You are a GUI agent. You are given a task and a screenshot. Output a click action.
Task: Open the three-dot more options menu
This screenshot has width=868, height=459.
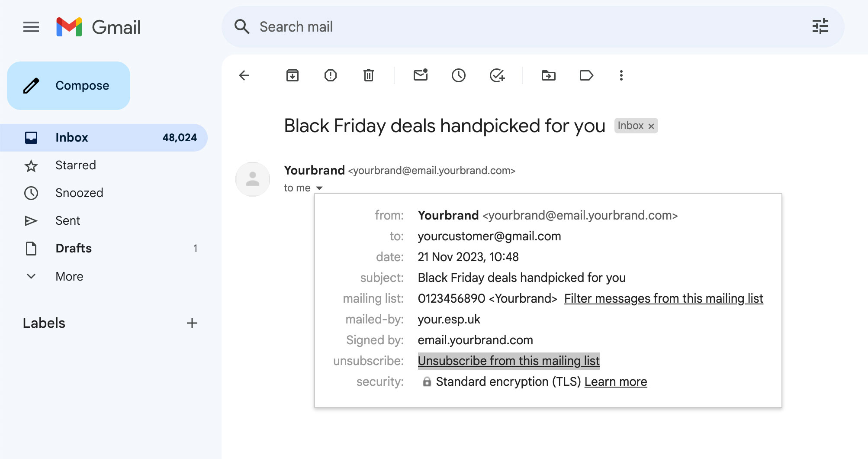click(x=621, y=75)
